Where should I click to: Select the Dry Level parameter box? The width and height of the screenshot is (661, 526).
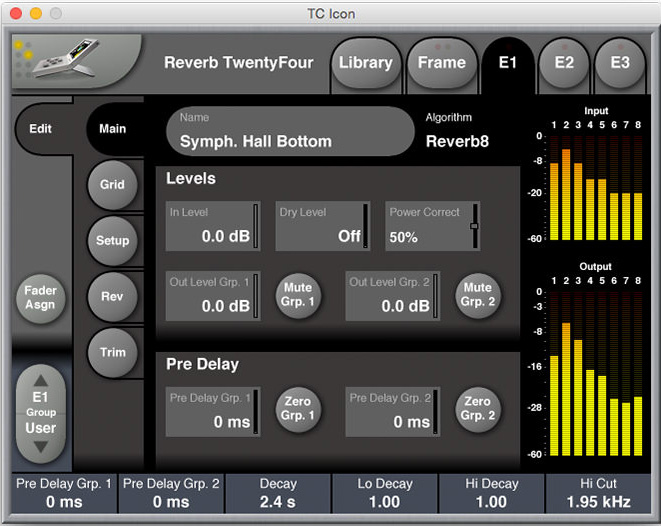pos(323,226)
